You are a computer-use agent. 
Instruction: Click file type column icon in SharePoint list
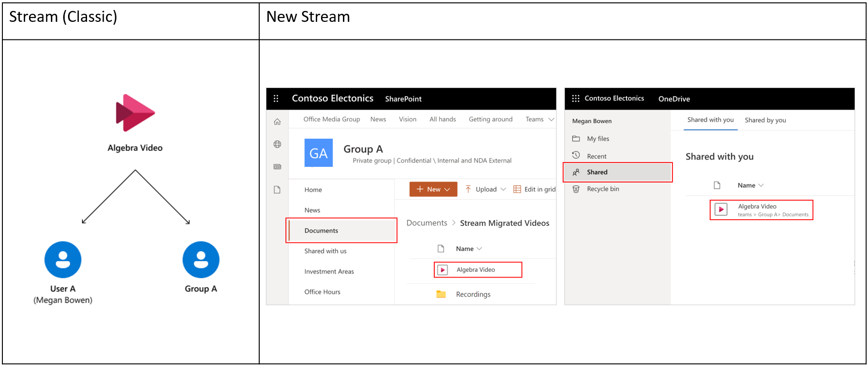441,249
